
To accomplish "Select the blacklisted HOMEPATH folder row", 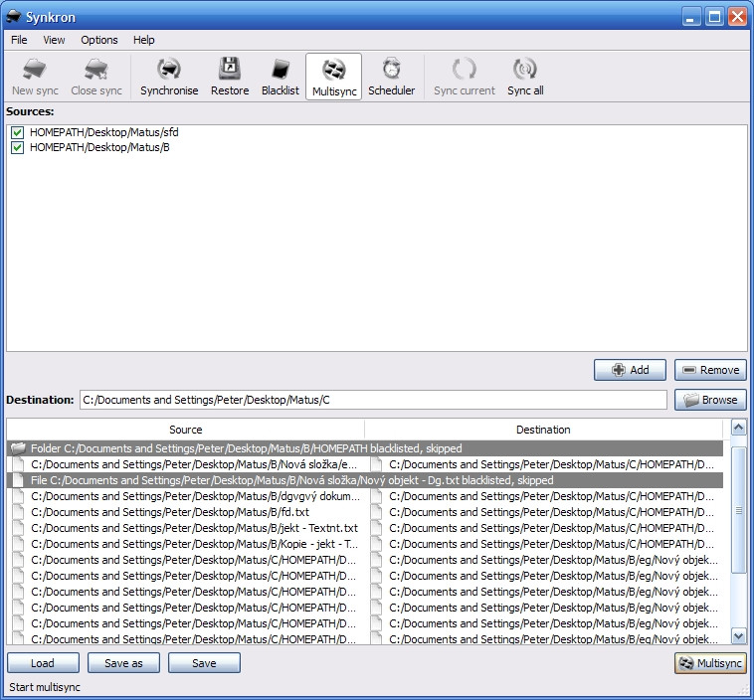I will coord(365,448).
